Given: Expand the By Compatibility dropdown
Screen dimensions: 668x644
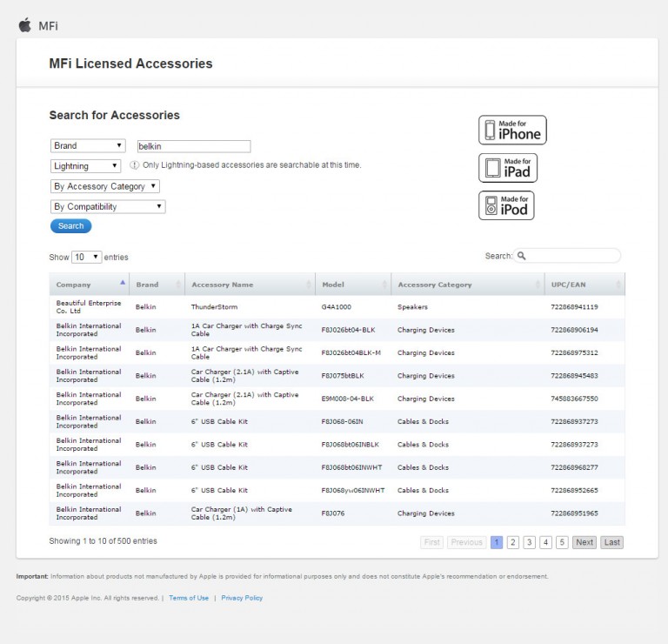Looking at the screenshot, I should [108, 207].
